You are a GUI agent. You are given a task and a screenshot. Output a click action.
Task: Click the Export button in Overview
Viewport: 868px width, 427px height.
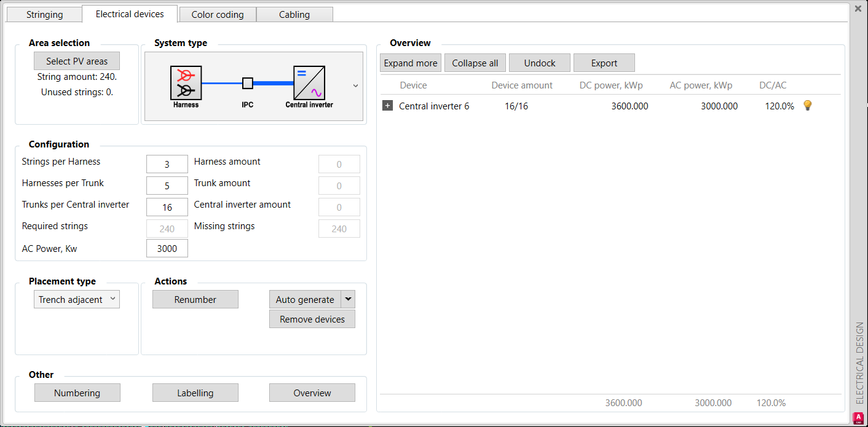click(604, 63)
